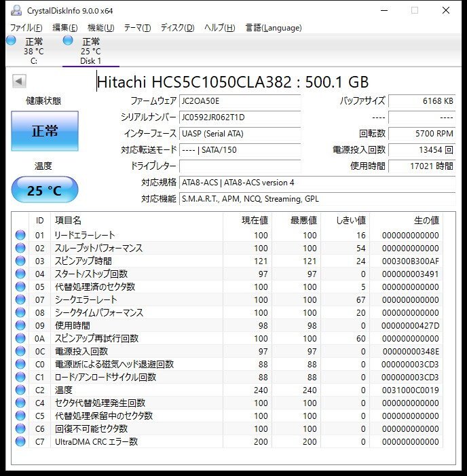Switch to the C: drive tab
This screenshot has height=476, width=467.
pyautogui.click(x=34, y=51)
